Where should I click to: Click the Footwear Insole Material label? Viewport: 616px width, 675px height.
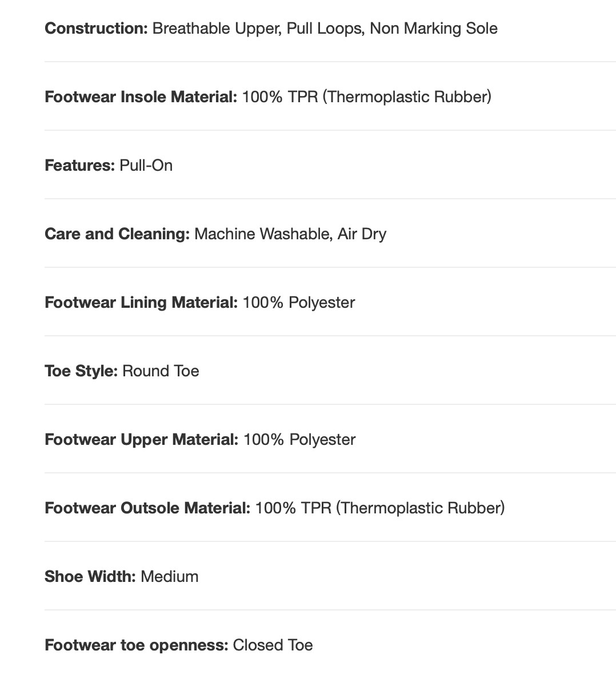click(141, 97)
